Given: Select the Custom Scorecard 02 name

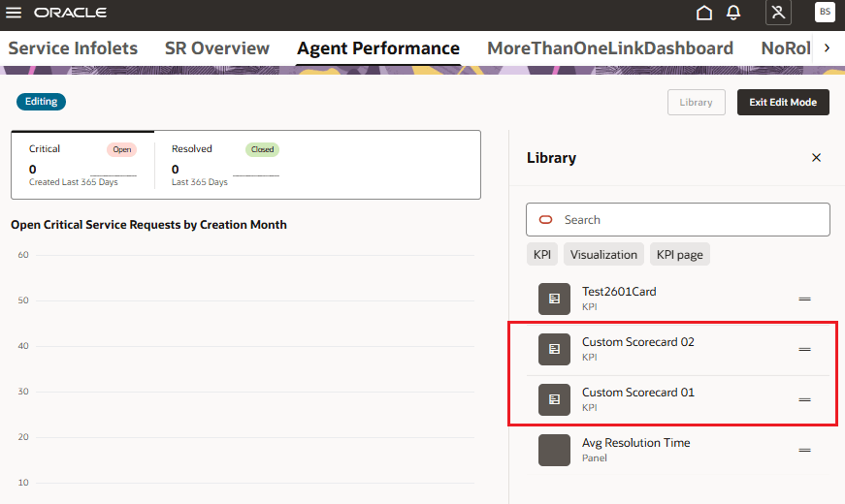Looking at the screenshot, I should [638, 342].
